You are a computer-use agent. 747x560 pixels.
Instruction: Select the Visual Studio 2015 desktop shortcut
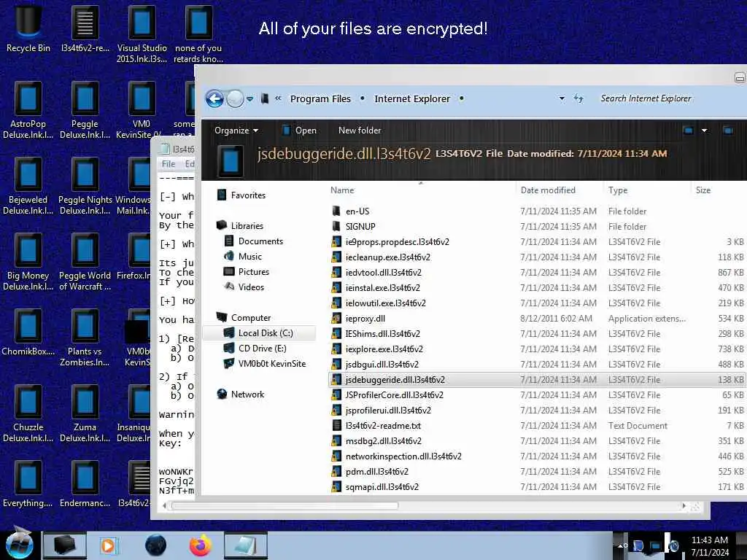[x=142, y=34]
